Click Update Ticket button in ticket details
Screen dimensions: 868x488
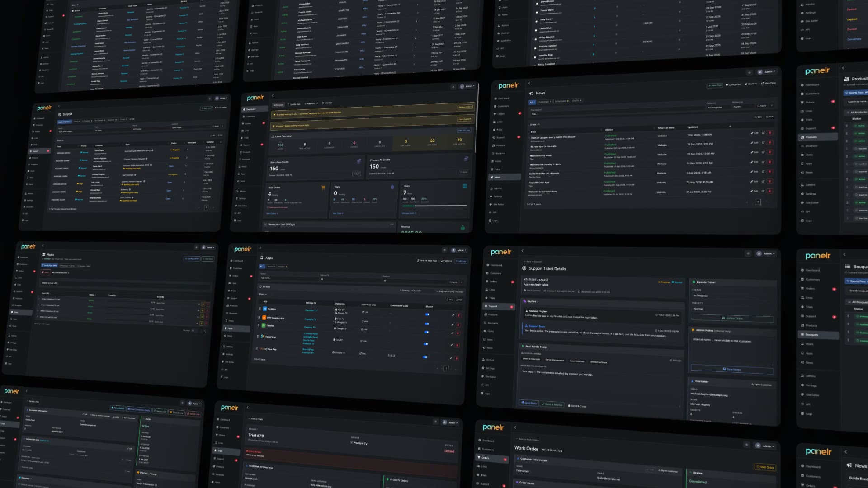[732, 319]
